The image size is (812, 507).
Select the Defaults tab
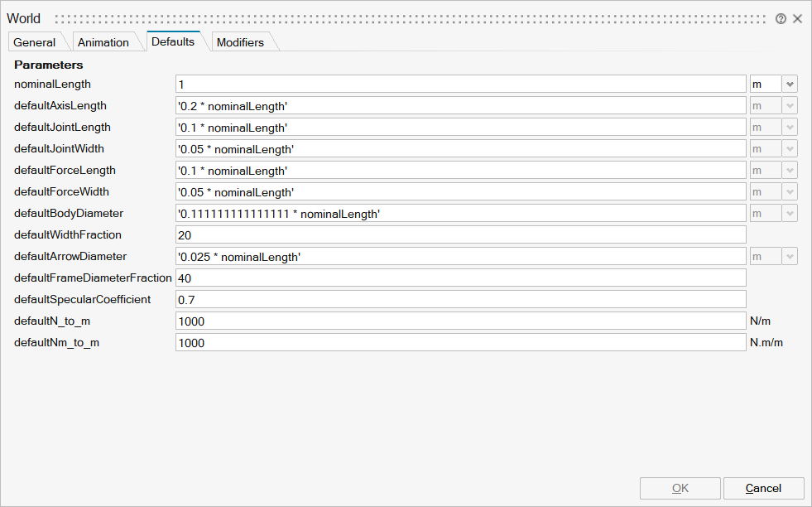coord(173,41)
